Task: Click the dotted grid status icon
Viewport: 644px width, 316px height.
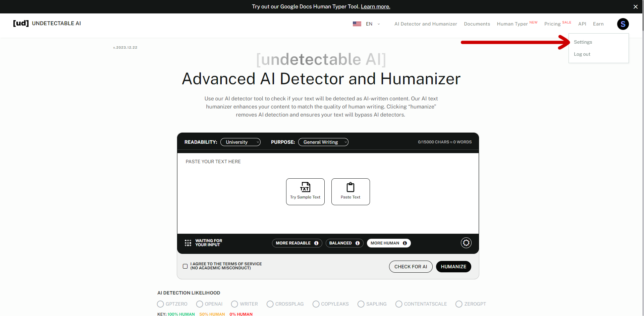Action: point(188,243)
